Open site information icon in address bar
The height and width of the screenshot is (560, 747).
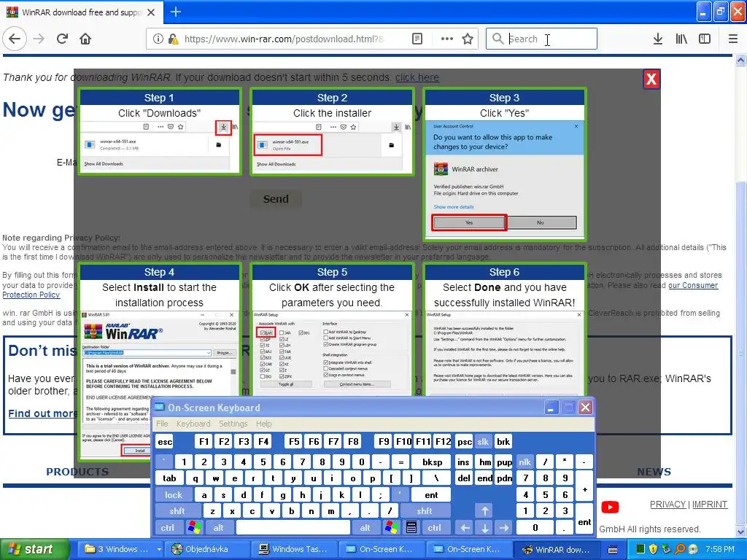pyautogui.click(x=158, y=39)
